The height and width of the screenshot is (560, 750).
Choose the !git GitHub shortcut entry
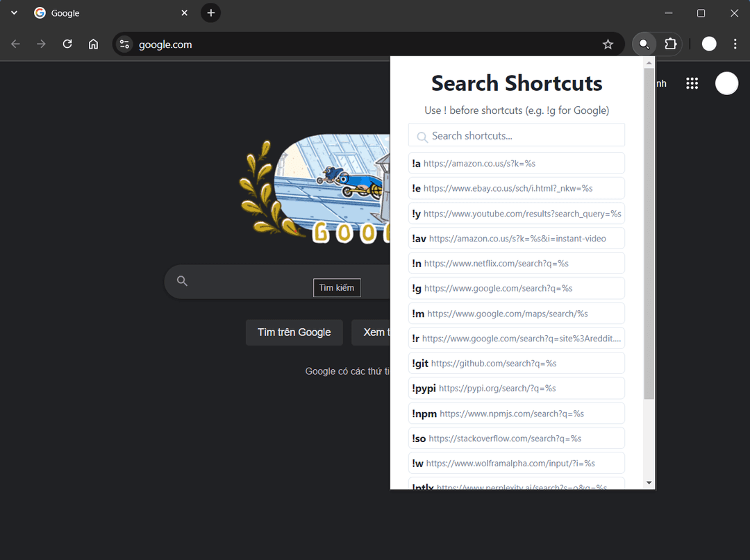(x=516, y=363)
